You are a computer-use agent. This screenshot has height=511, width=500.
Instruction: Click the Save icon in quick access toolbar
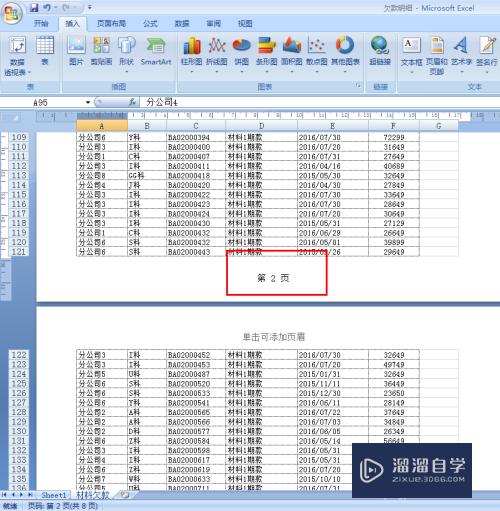34,7
